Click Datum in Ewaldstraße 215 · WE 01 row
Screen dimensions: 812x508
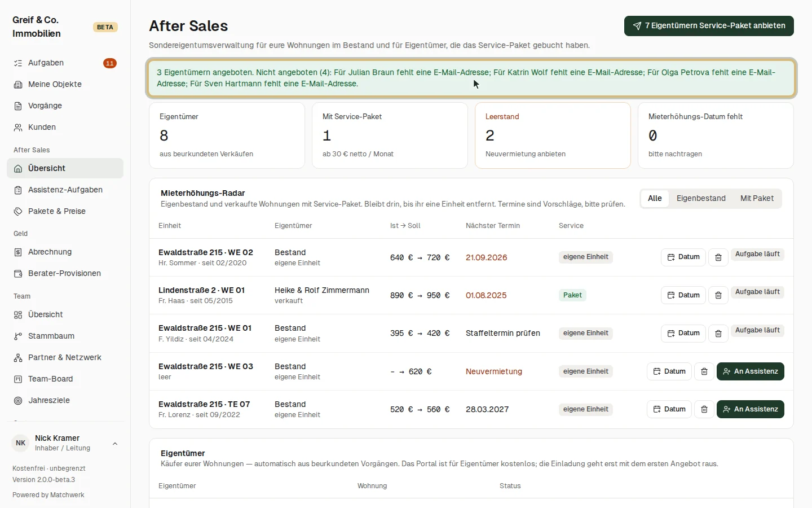tap(683, 334)
